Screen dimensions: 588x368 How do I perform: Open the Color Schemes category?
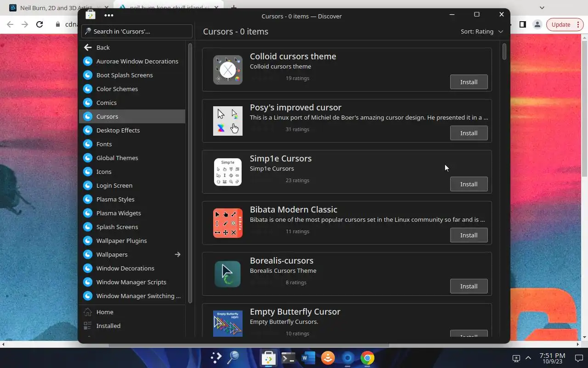132,89
